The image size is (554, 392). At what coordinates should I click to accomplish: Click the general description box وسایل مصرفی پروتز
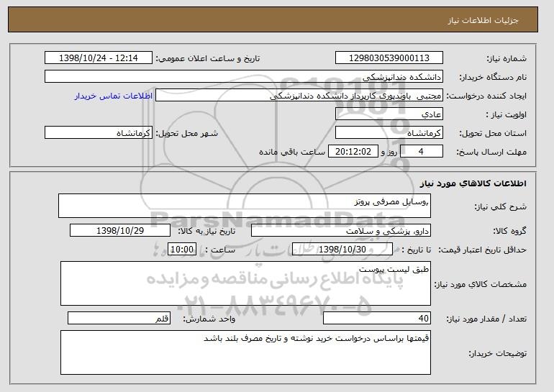click(245, 206)
